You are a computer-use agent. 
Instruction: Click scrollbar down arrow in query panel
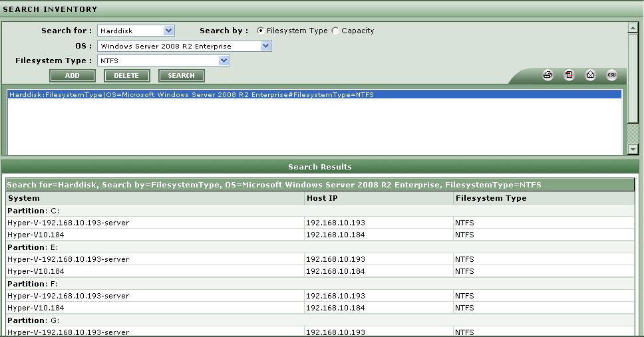pyautogui.click(x=633, y=150)
